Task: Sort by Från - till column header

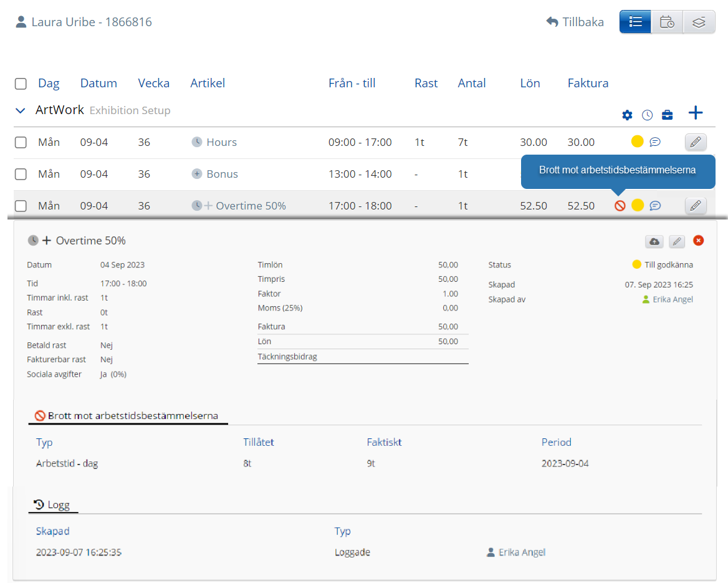Action: tap(352, 83)
